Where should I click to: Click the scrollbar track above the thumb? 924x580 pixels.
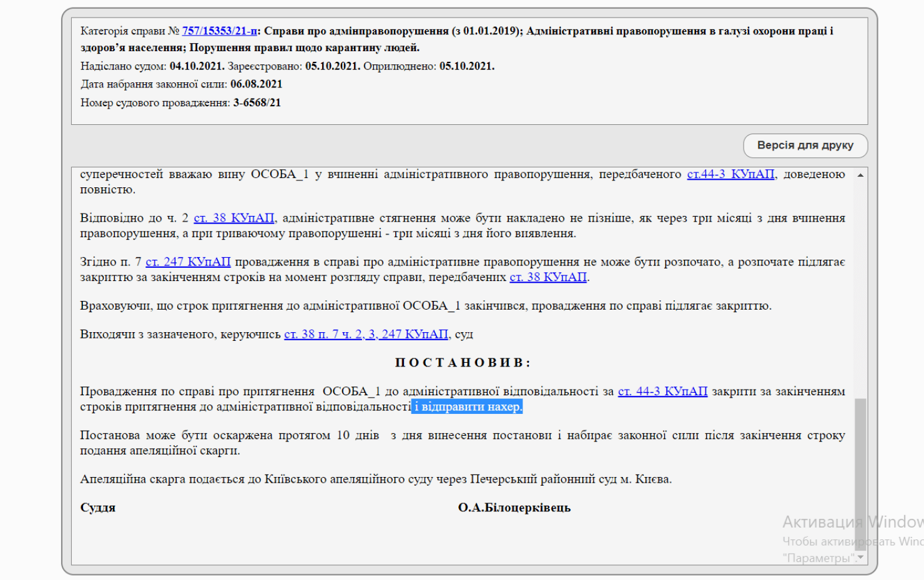coord(860,281)
